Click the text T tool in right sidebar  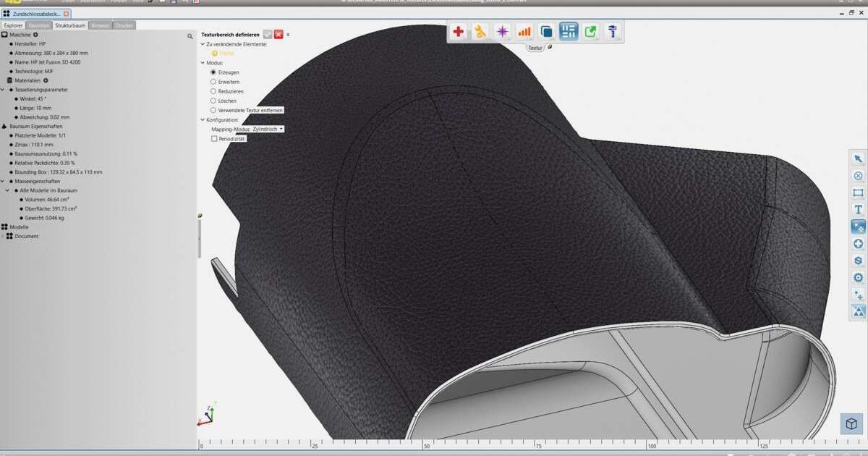tap(858, 209)
